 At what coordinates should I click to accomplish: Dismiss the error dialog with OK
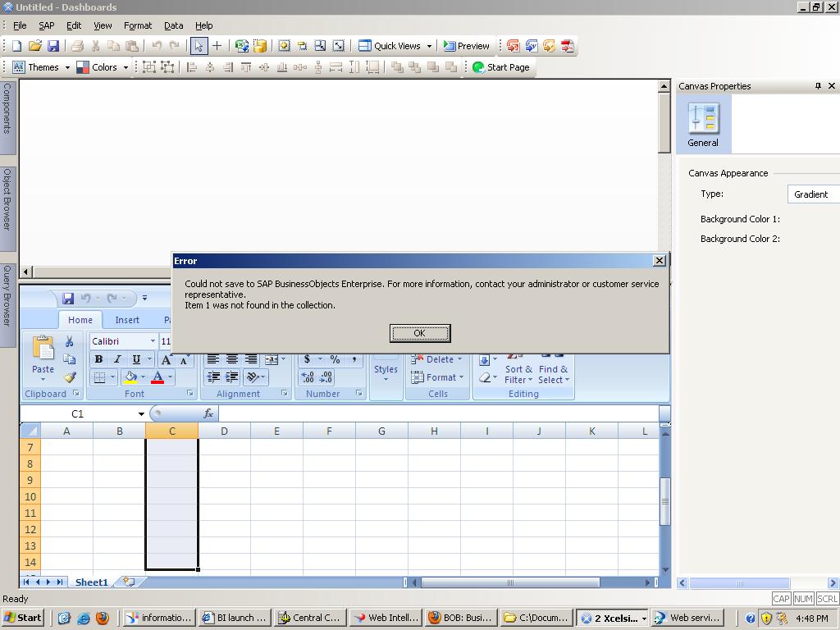point(419,333)
